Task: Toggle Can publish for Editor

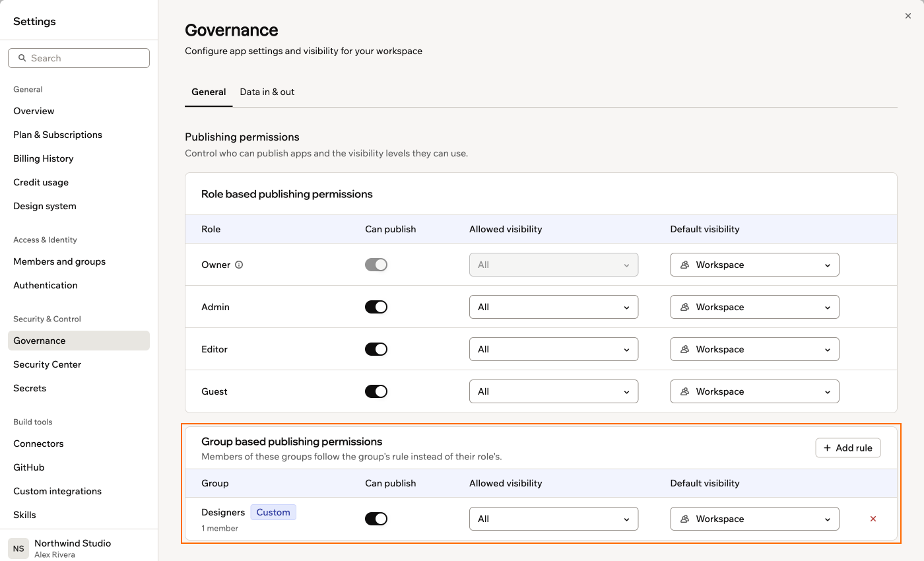Action: (x=376, y=349)
